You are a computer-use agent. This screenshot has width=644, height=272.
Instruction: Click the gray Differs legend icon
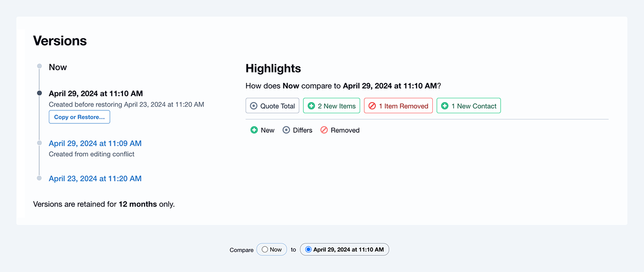click(286, 130)
